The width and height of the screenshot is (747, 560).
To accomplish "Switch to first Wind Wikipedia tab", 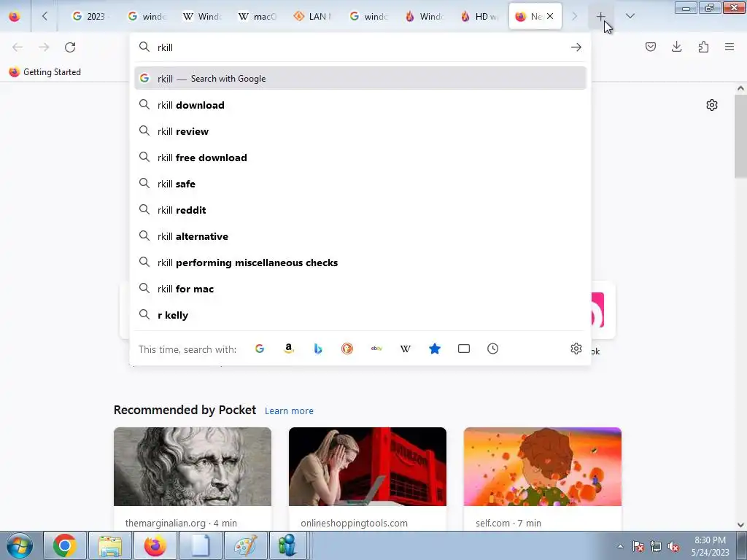I will (x=202, y=17).
